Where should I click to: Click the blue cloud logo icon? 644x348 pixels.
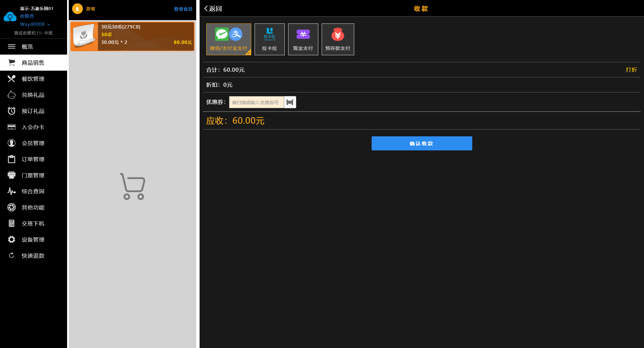pos(10,16)
